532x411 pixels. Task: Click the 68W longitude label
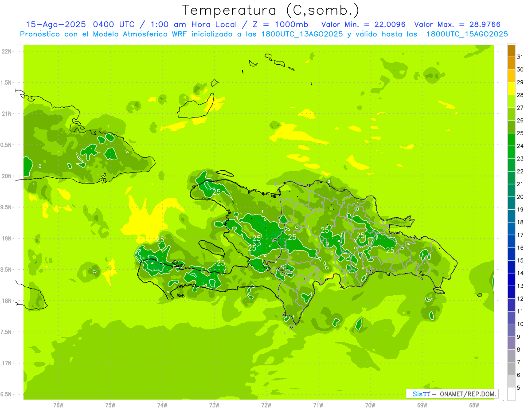point(473,405)
